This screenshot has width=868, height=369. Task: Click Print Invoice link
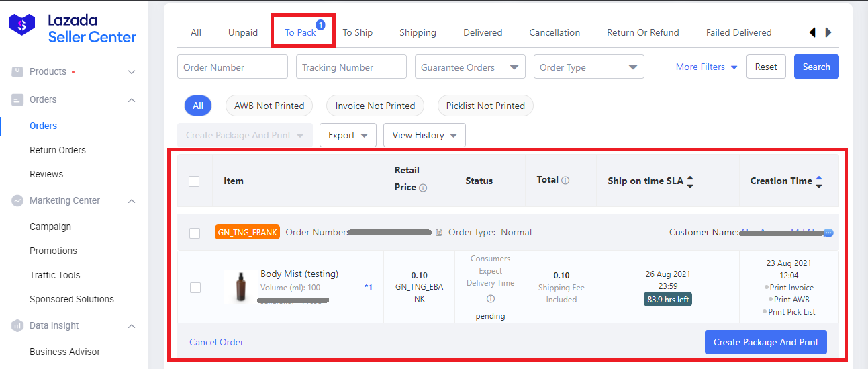click(x=791, y=288)
